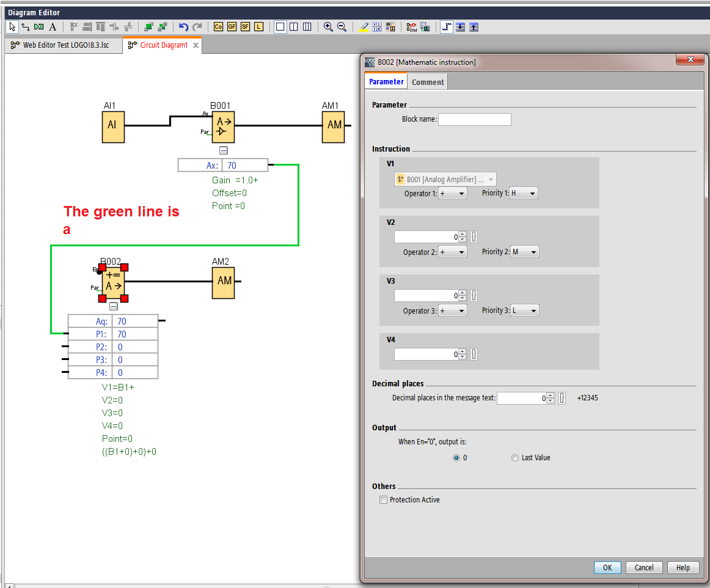Screen dimensions: 710x588
Task: Open the GF basic functions toolbar button
Action: point(232,27)
